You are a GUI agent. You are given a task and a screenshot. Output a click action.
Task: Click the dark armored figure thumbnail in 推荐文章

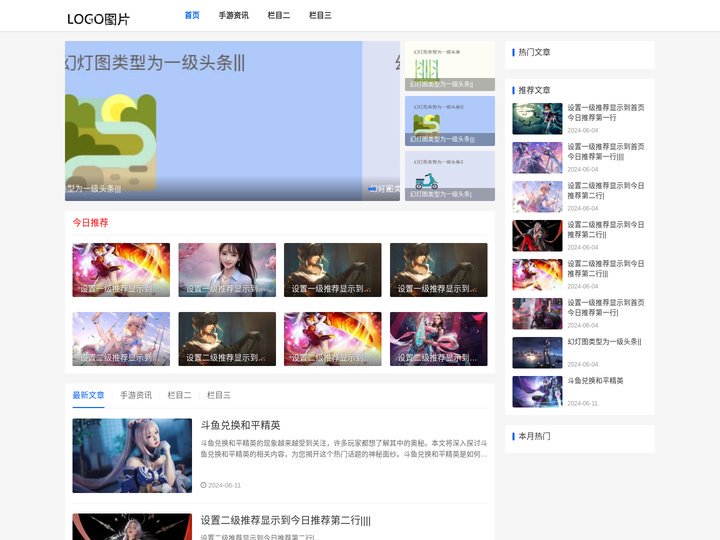point(537,314)
